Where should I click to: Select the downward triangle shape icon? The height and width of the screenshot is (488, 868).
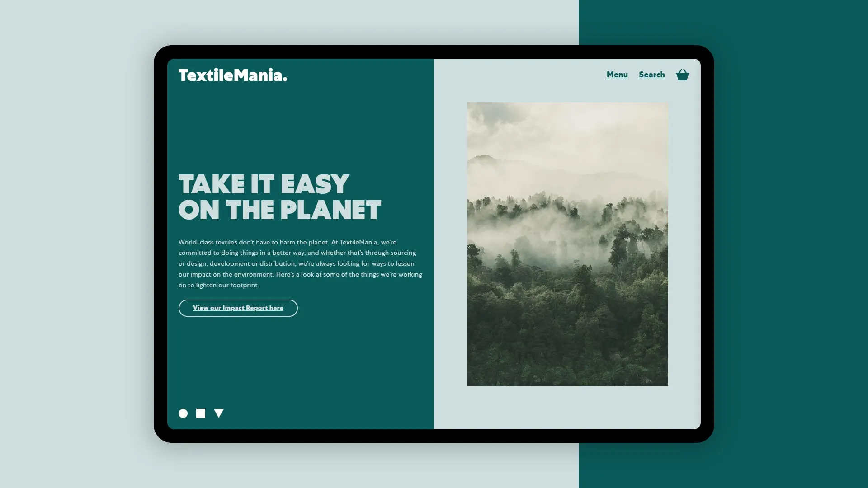tap(219, 413)
